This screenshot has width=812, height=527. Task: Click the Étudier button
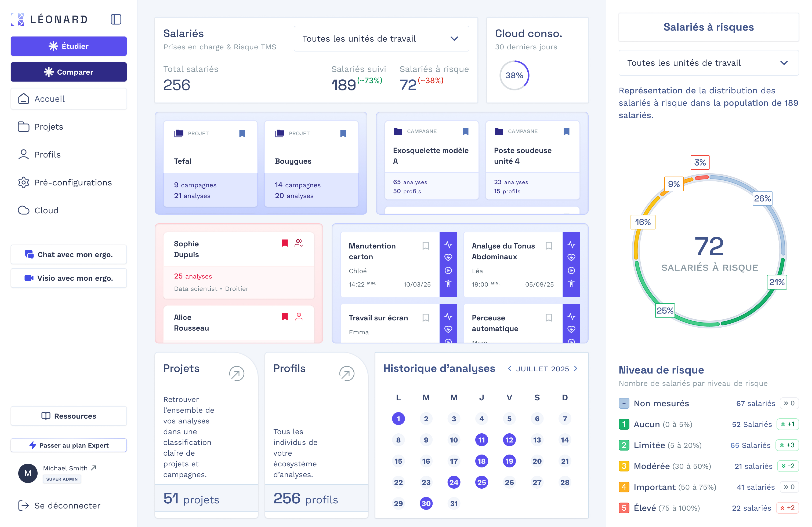tap(68, 46)
